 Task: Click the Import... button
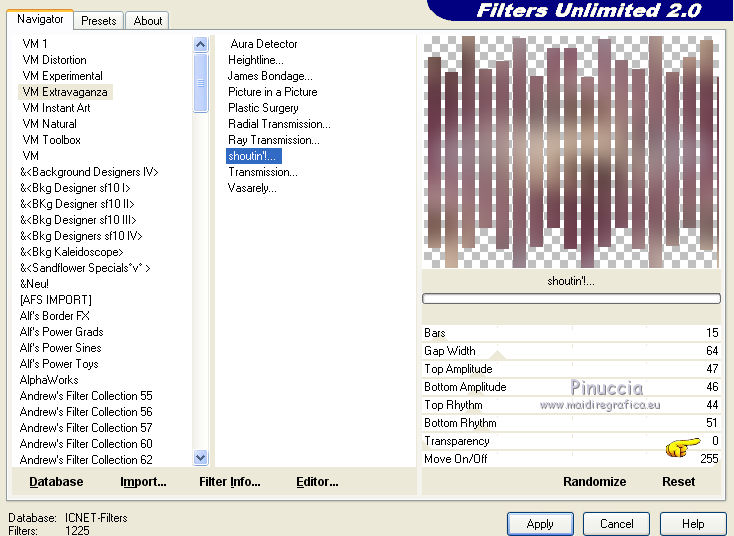(143, 482)
